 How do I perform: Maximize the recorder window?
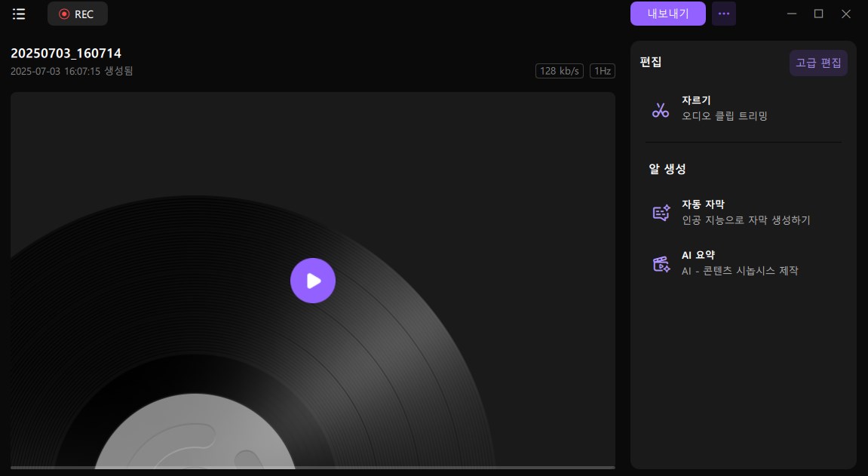click(818, 14)
